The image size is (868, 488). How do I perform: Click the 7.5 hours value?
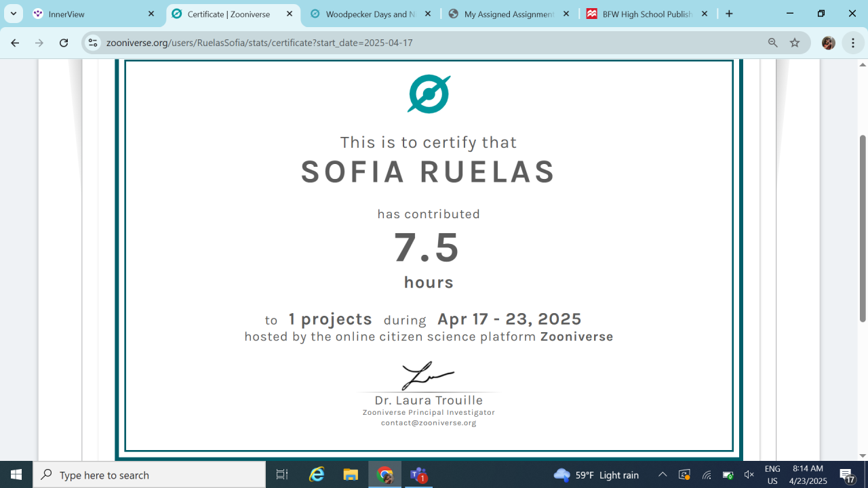coord(428,248)
